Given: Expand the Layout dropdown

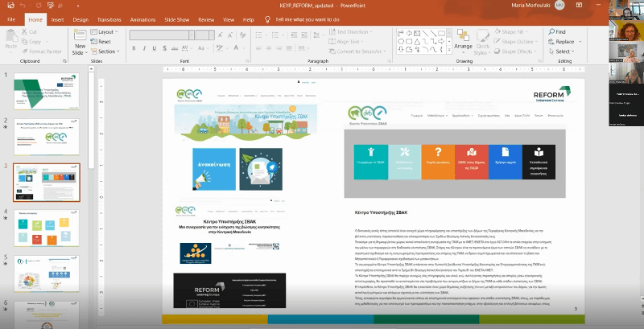Looking at the screenshot, I should coord(105,32).
